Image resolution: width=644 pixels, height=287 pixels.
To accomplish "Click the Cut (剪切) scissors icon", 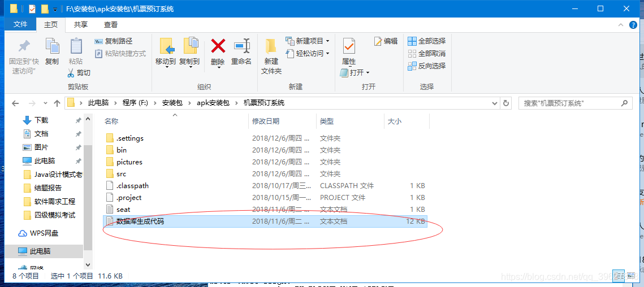I will click(x=71, y=73).
